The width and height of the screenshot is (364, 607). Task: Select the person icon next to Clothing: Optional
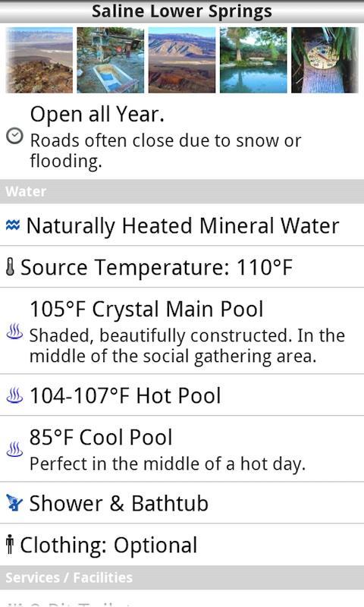[x=10, y=544]
